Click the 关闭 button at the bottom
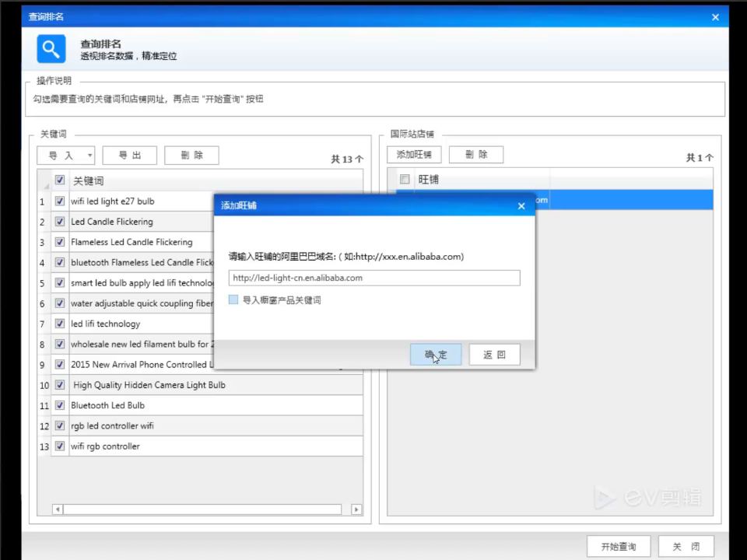This screenshot has height=560, width=747. click(x=686, y=547)
